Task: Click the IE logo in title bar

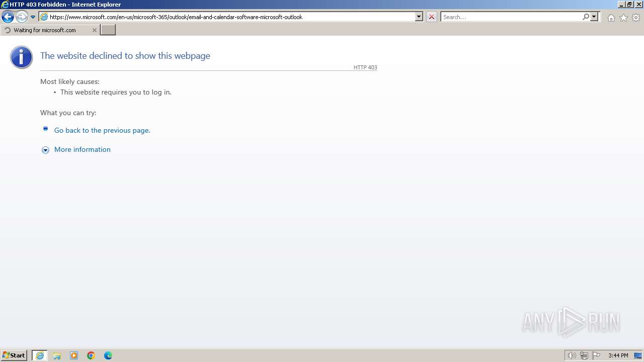Action: coord(5,5)
